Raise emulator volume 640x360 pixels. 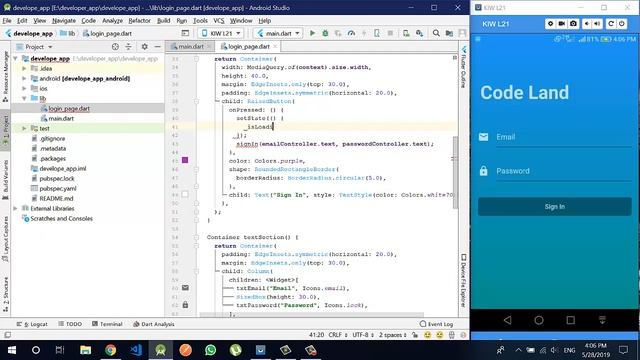tap(597, 24)
